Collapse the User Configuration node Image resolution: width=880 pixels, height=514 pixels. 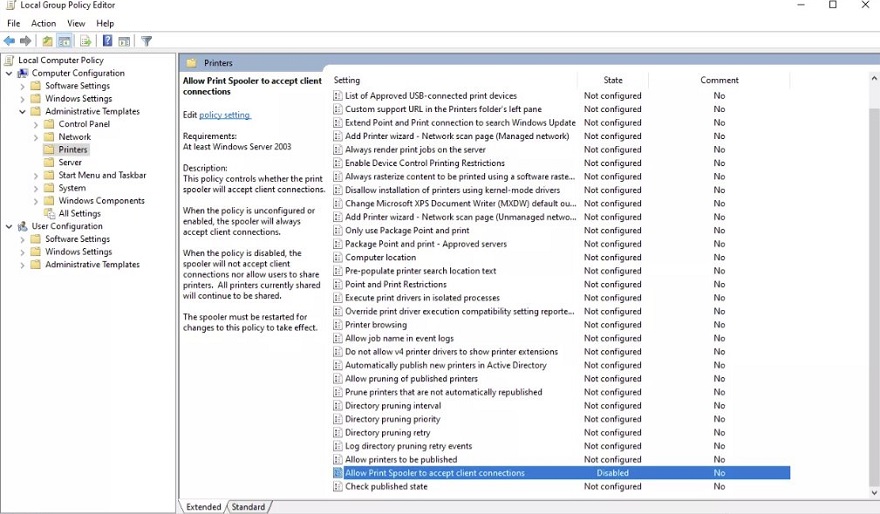click(x=9, y=226)
